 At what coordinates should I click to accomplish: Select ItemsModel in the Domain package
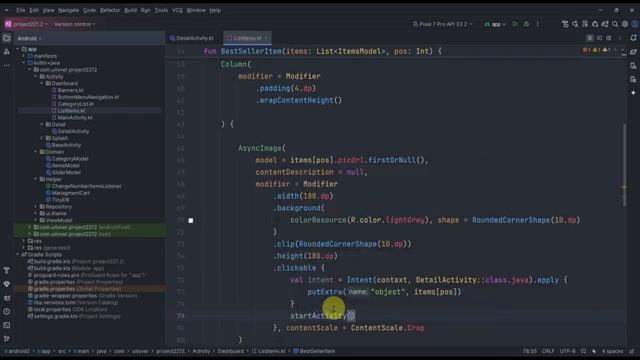coord(66,165)
